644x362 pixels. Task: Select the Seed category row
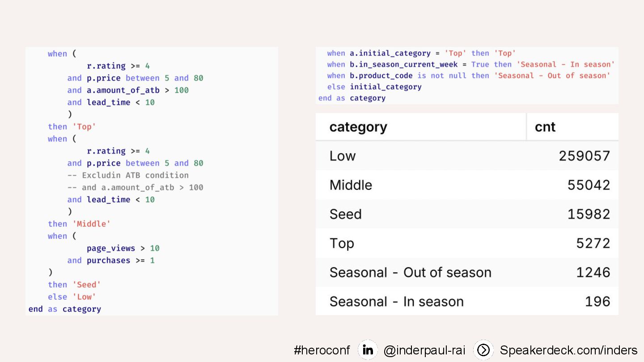[x=467, y=214]
